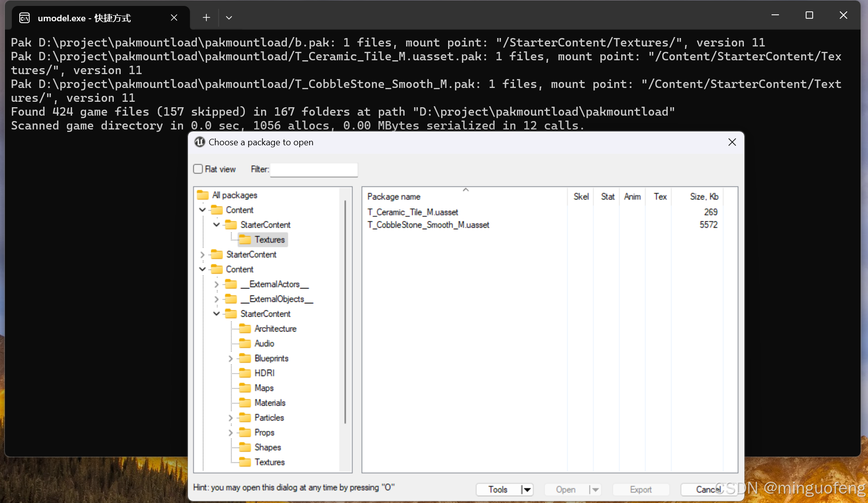Expand the top-level StarterContent folder
Screen dimensions: 868x503
click(x=202, y=254)
